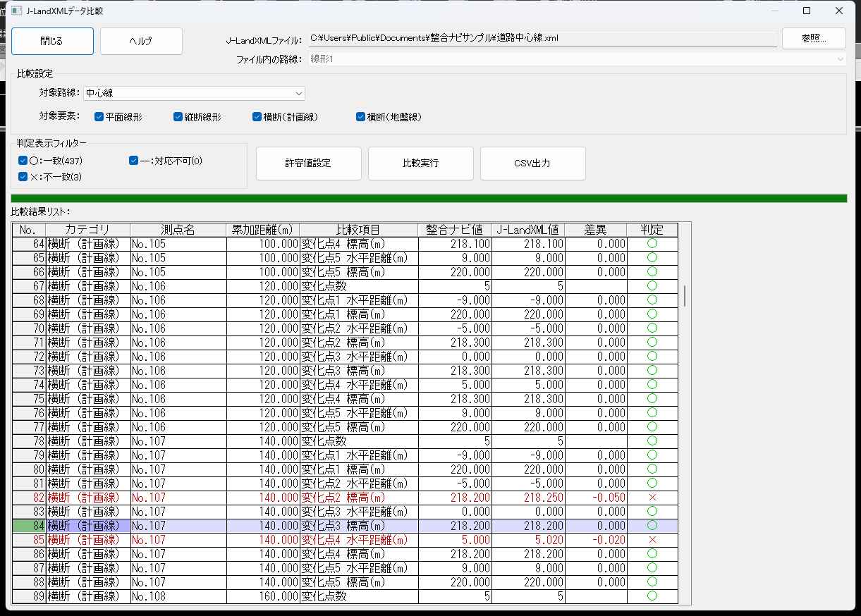Screen dimensions: 861x616
Task: Click the J-LandXMLファイル path field
Action: click(x=542, y=38)
